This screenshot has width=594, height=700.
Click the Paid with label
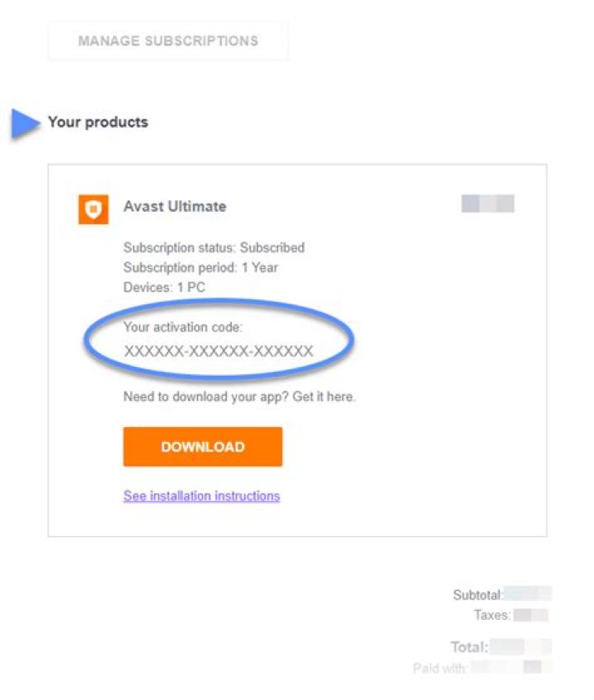[441, 669]
